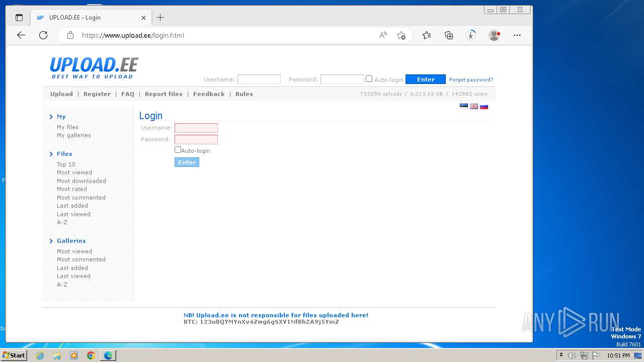This screenshot has width=644, height=362.
Task: Open Most rated files link
Action: coord(72,189)
